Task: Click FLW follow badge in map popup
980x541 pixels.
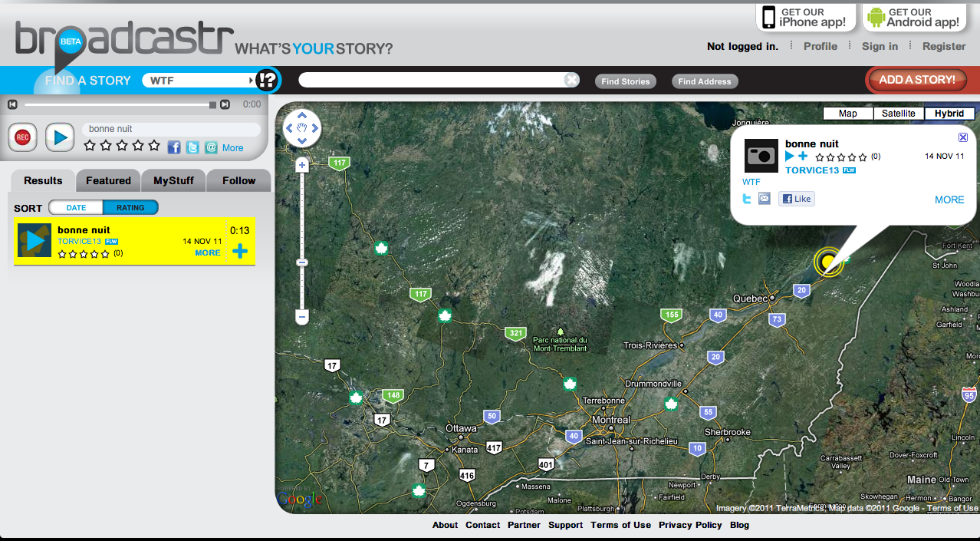Action: click(x=849, y=170)
